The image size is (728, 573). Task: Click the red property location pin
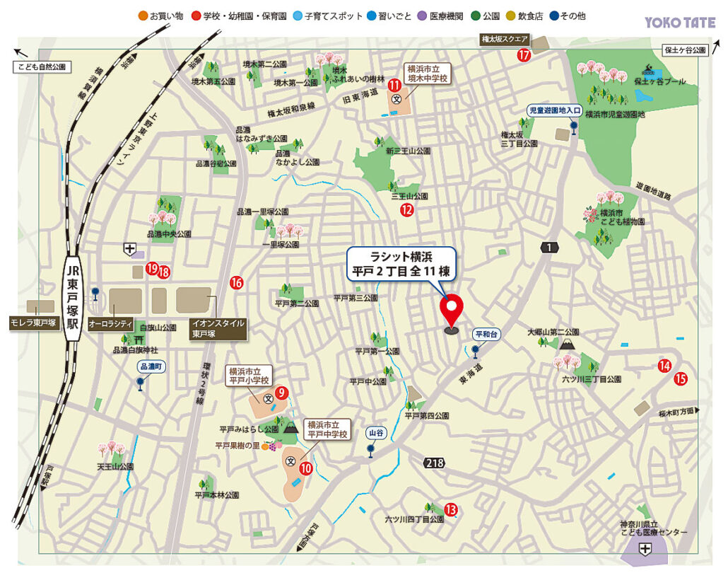452,308
